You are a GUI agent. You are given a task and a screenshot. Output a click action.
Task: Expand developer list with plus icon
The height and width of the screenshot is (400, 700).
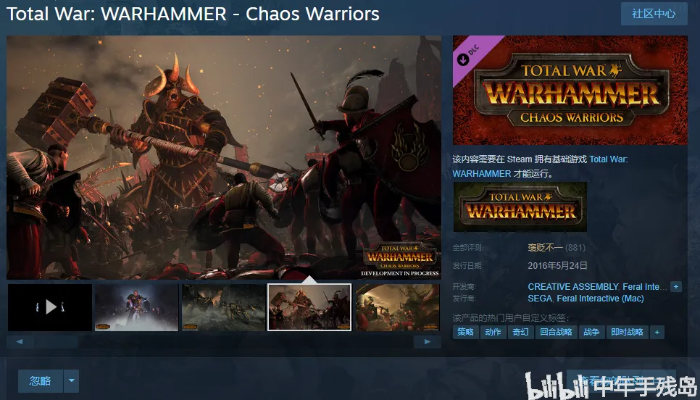tap(675, 287)
